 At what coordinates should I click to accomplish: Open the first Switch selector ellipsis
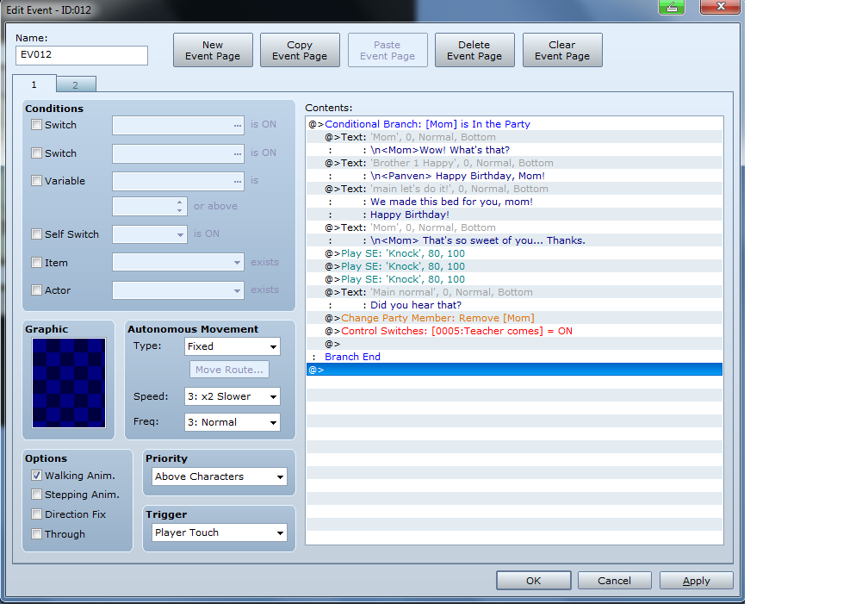point(238,125)
